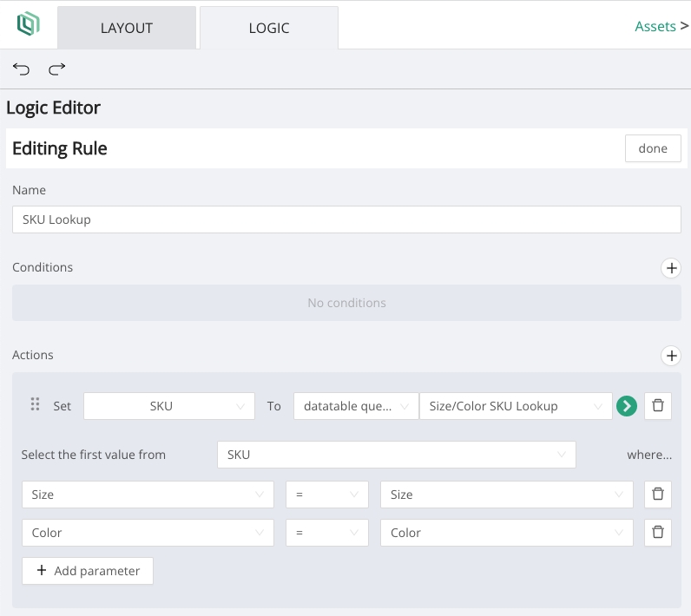This screenshot has height=616, width=691.
Task: Delete the Color parameter row
Action: (x=658, y=533)
